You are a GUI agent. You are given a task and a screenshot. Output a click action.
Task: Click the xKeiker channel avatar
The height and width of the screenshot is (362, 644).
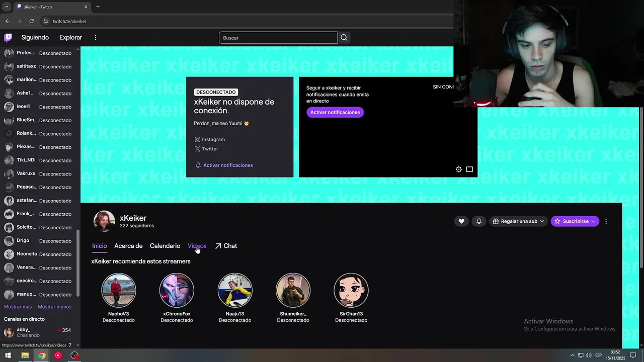(104, 221)
